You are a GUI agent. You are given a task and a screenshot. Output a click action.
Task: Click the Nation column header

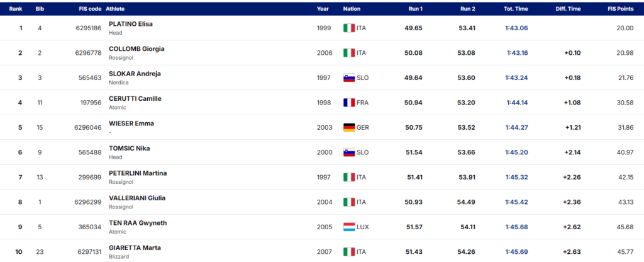tap(352, 9)
